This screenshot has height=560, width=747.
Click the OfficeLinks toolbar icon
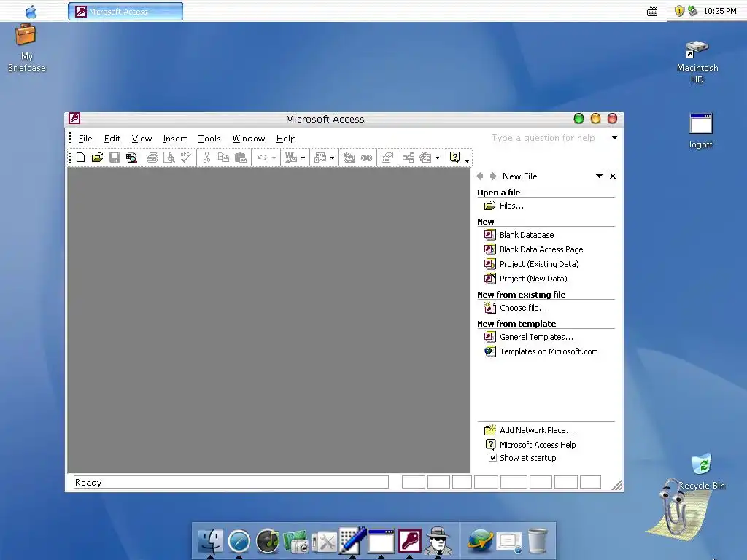coord(291,157)
